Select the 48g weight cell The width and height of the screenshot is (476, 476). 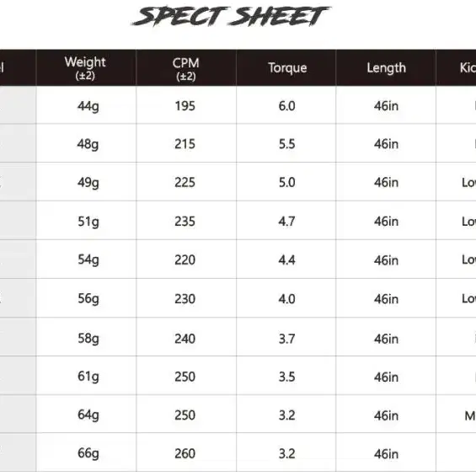click(88, 144)
